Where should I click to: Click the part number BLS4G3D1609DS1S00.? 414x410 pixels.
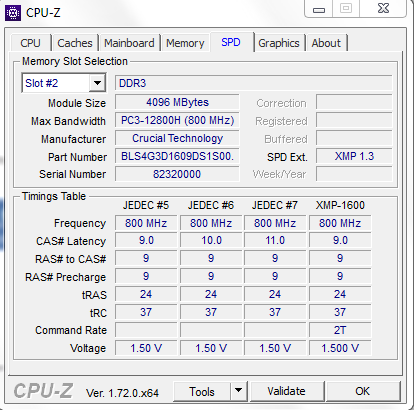(x=177, y=156)
